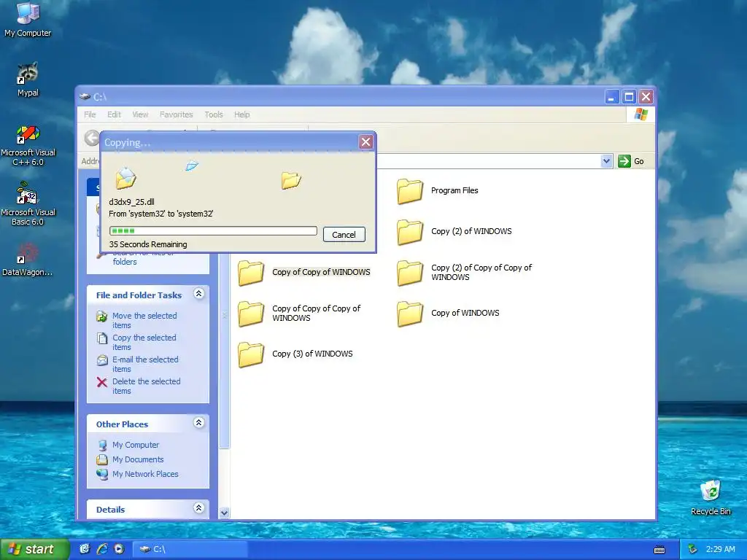Screen dimensions: 747x560
Task: Click the Windows flag logo in Explorer
Action: (640, 114)
